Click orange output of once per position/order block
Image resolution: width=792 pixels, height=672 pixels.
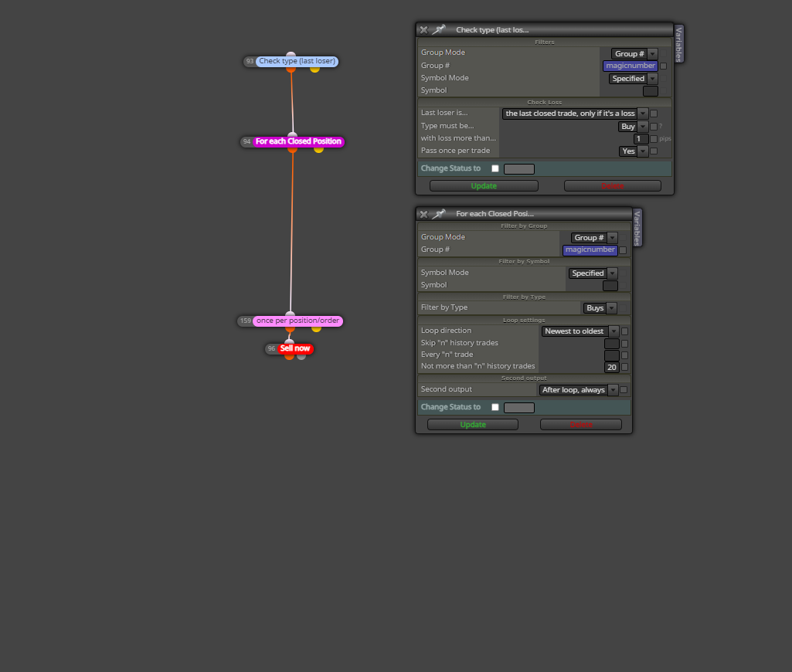point(290,329)
